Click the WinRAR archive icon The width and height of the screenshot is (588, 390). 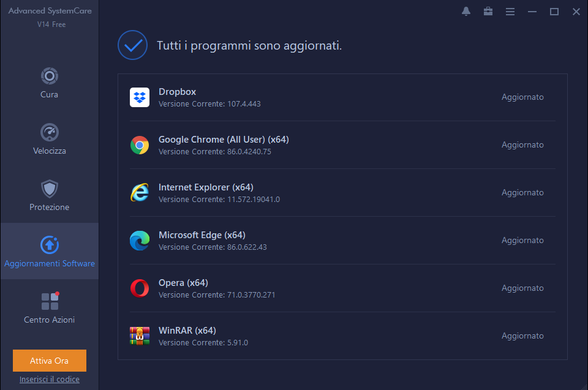[x=140, y=336]
